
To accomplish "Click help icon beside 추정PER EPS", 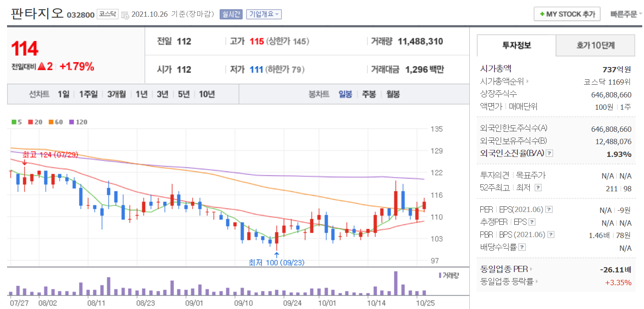I will point(532,222).
